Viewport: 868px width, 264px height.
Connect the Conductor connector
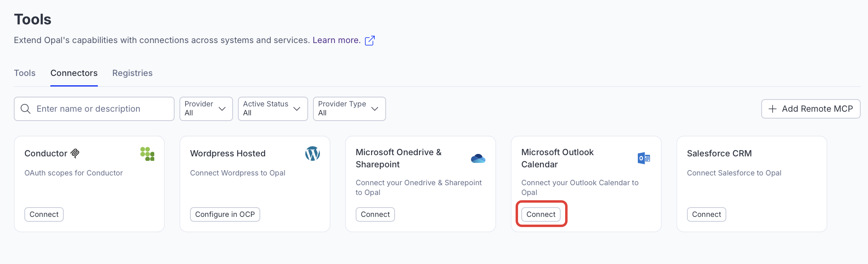[x=44, y=214]
